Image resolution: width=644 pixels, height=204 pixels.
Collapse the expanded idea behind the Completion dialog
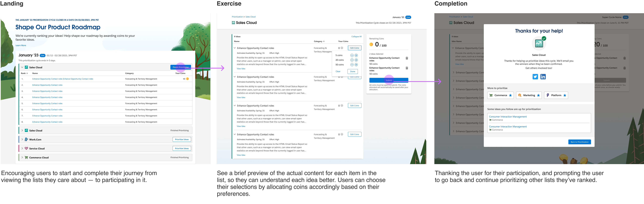453,48
